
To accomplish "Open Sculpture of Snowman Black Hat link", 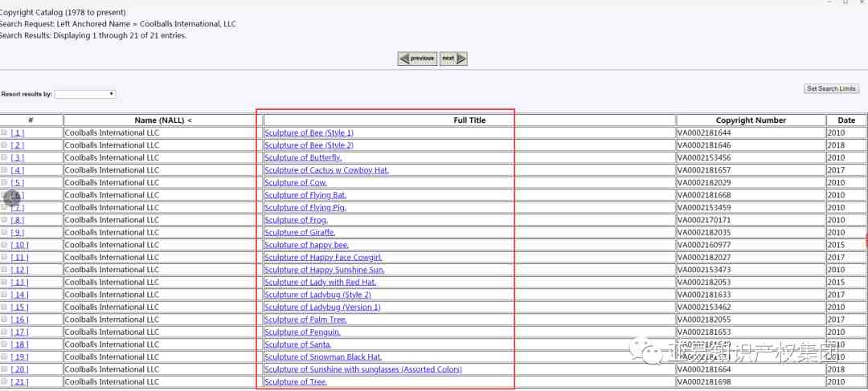I will [x=323, y=356].
